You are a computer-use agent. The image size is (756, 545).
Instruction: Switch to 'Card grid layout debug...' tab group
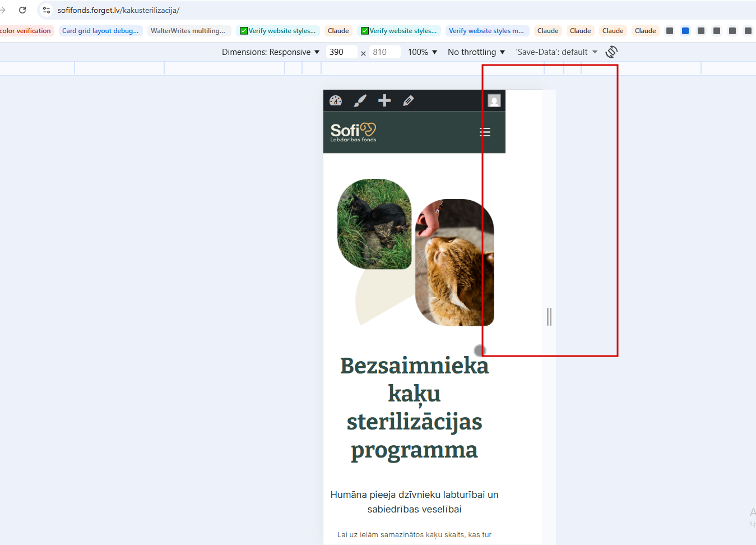[100, 31]
